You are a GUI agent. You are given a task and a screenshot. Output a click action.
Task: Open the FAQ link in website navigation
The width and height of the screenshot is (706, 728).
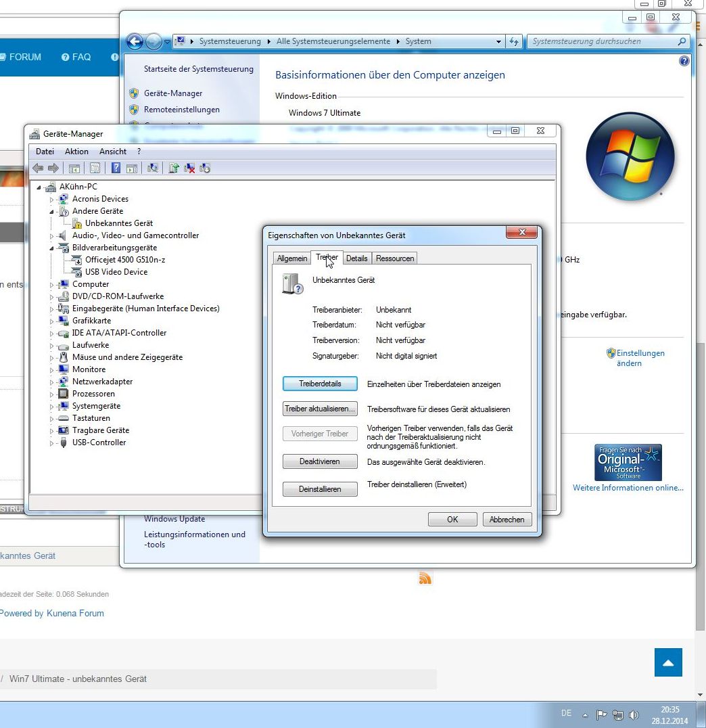76,57
